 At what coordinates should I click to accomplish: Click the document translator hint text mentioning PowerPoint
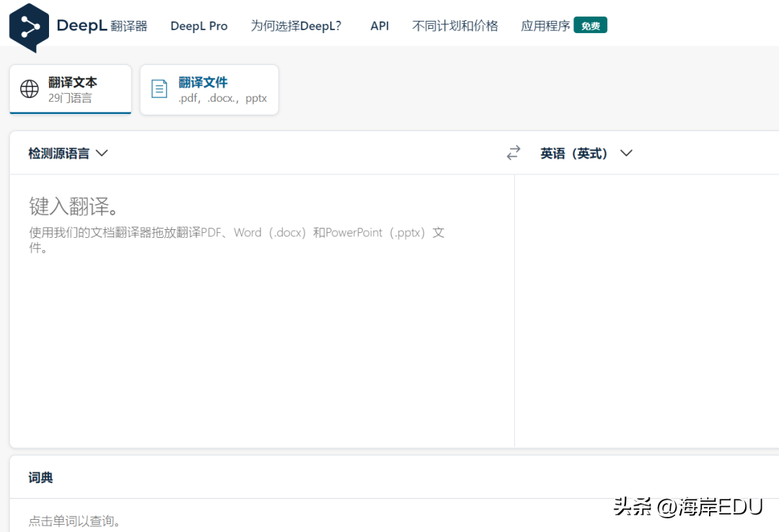pos(237,239)
